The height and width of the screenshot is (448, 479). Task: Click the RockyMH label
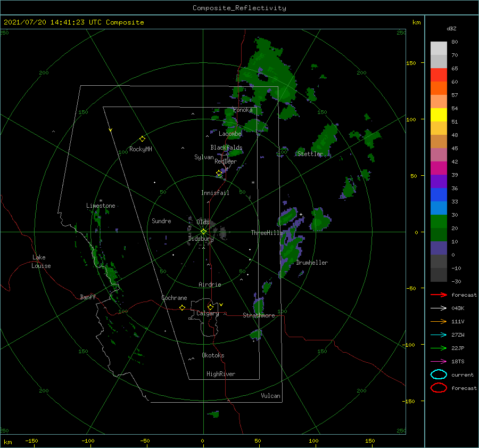pos(141,149)
